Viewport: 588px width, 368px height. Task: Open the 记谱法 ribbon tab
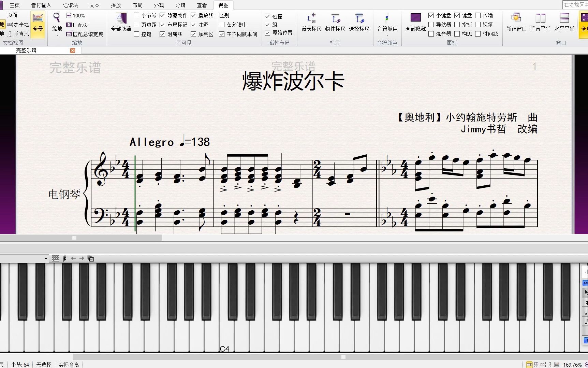pyautogui.click(x=71, y=5)
